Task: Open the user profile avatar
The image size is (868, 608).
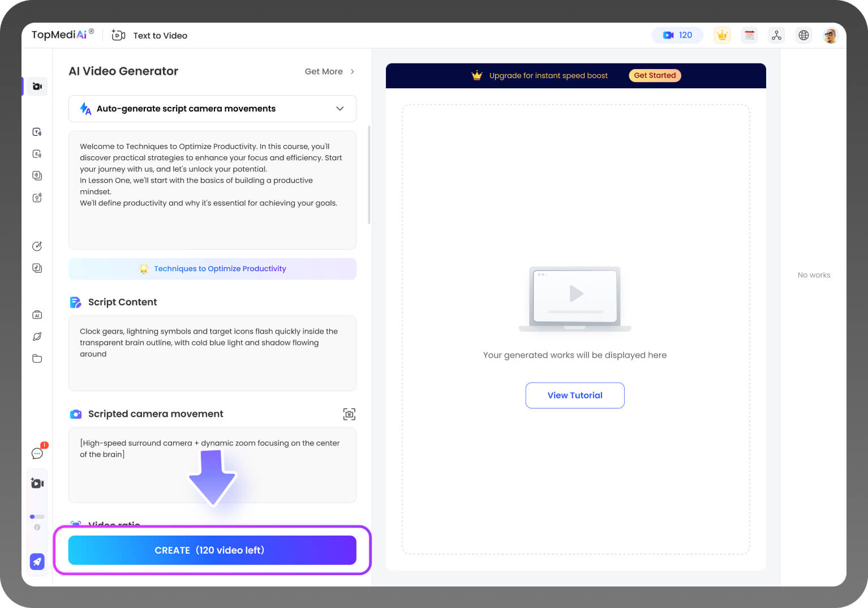Action: click(x=830, y=36)
